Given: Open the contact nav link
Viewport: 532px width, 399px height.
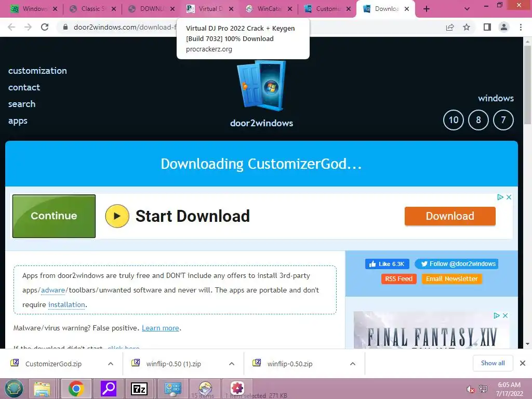Looking at the screenshot, I should click(x=24, y=87).
